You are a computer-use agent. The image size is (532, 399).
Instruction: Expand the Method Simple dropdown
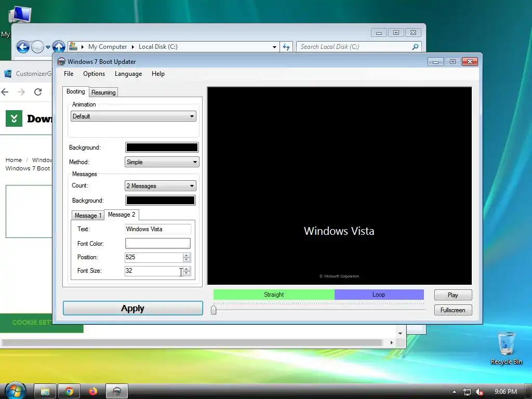pyautogui.click(x=162, y=162)
